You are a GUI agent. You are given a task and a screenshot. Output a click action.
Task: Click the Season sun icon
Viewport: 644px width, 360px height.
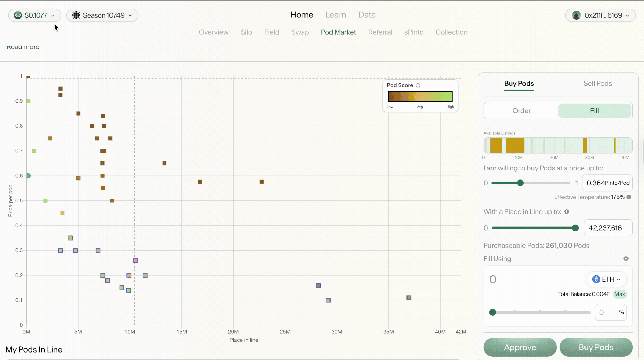coord(76,15)
